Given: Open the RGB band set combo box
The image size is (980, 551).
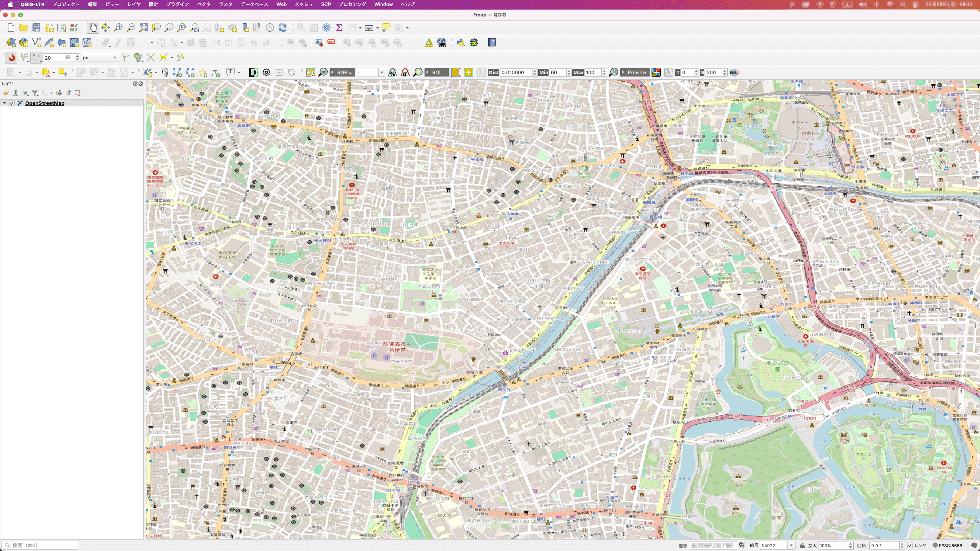Looking at the screenshot, I should click(370, 72).
